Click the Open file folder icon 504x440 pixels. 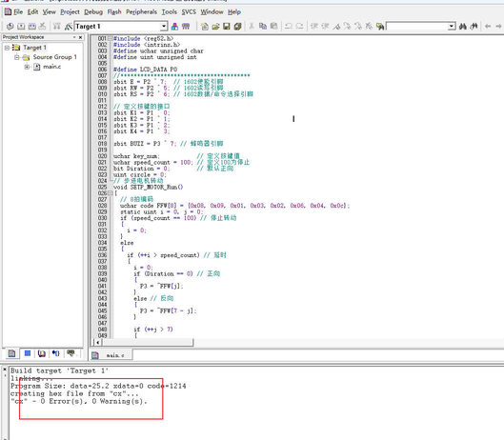pos(215,27)
